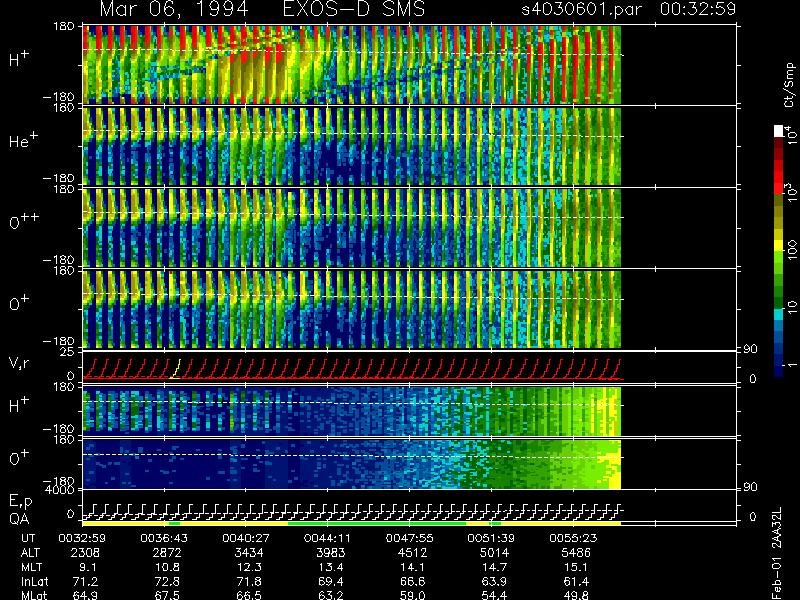800x600 pixels.
Task: Select InLat value '63.9'
Action: click(494, 581)
